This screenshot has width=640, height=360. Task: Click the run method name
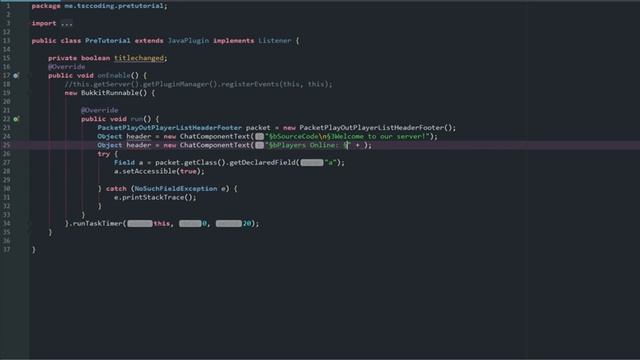137,119
